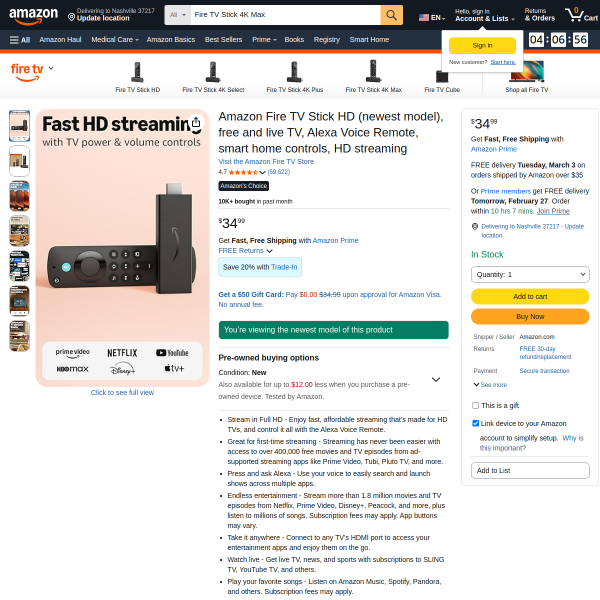This screenshot has height=600, width=600.
Task: Open the Best Sellers nav item
Action: coord(223,40)
